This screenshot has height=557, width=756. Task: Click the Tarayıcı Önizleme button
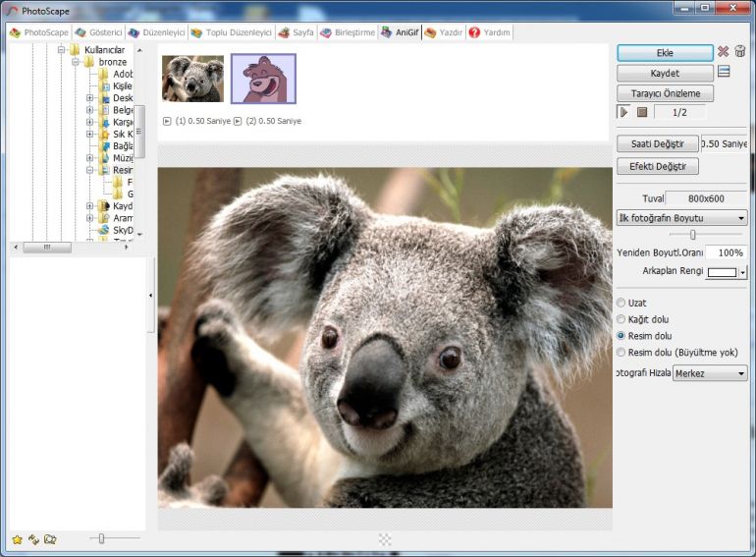[x=665, y=93]
